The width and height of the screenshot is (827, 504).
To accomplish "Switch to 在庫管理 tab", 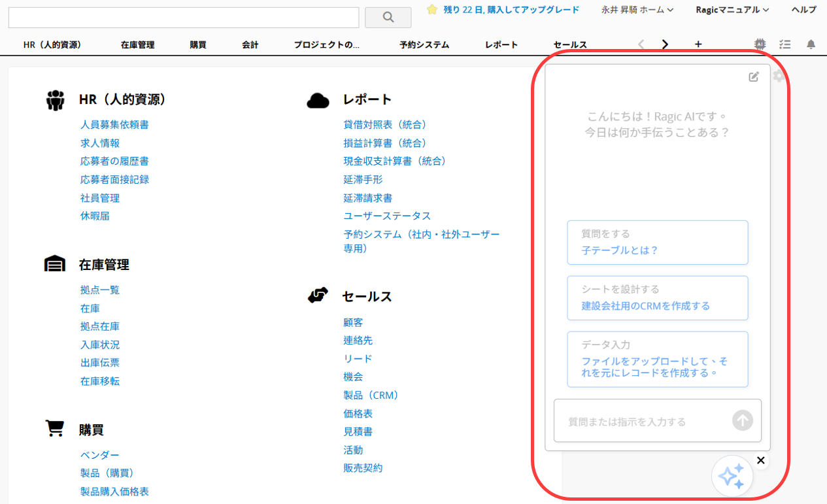I will (138, 44).
